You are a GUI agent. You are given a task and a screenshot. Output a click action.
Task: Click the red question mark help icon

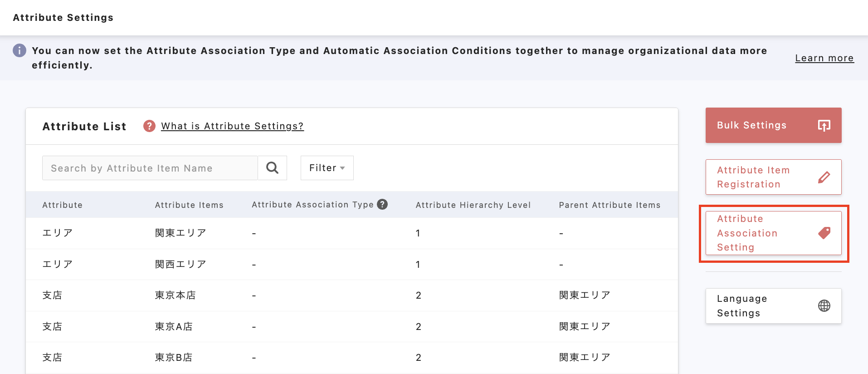click(x=149, y=126)
